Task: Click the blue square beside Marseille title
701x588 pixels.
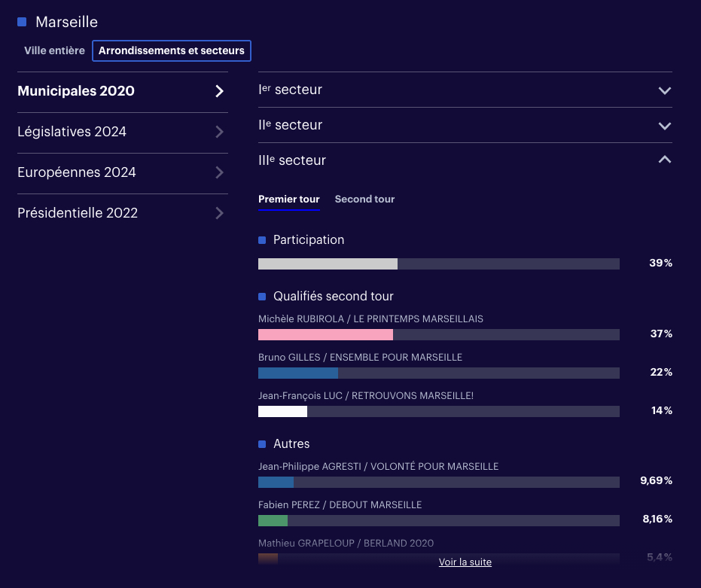Action: tap(22, 22)
